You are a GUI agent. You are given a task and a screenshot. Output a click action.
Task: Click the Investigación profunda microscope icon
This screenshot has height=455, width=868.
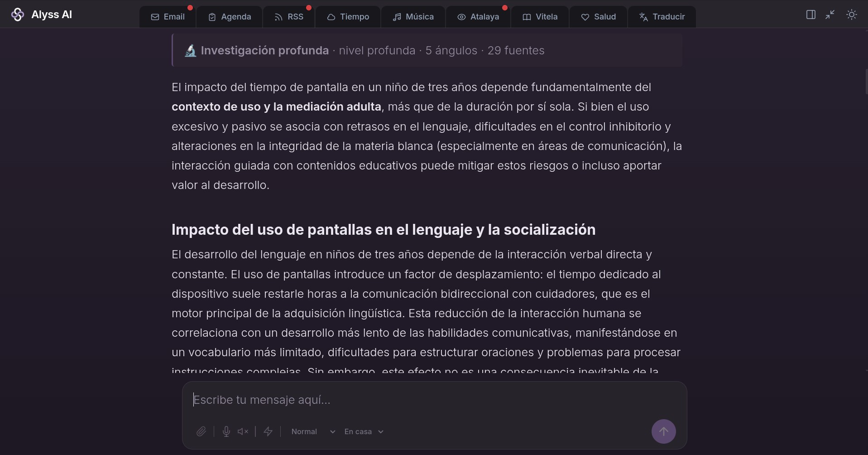pyautogui.click(x=190, y=51)
